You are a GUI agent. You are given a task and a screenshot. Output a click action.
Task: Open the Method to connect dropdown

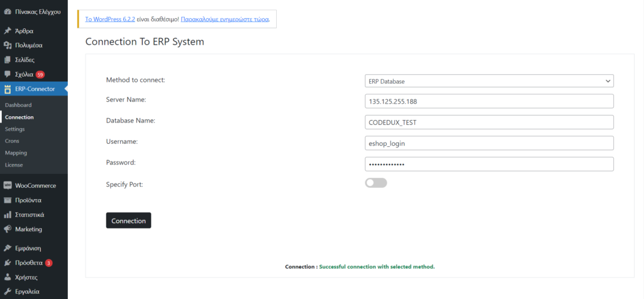click(x=489, y=81)
